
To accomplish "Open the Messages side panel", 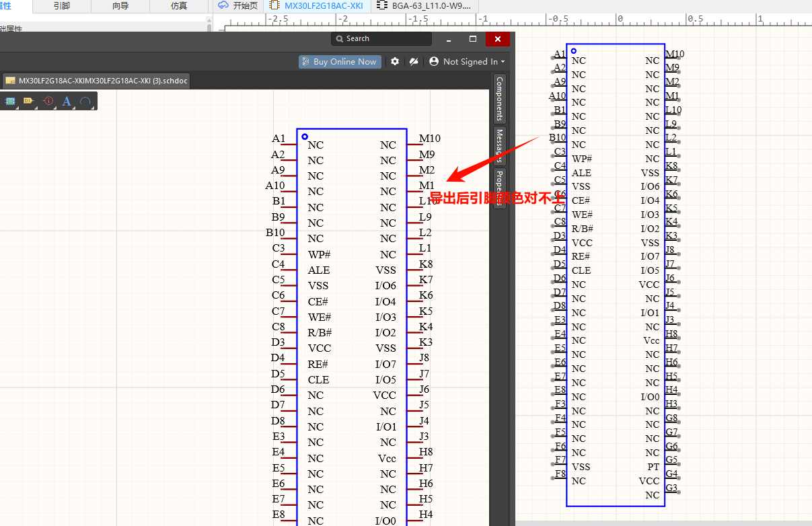I will pos(499,146).
